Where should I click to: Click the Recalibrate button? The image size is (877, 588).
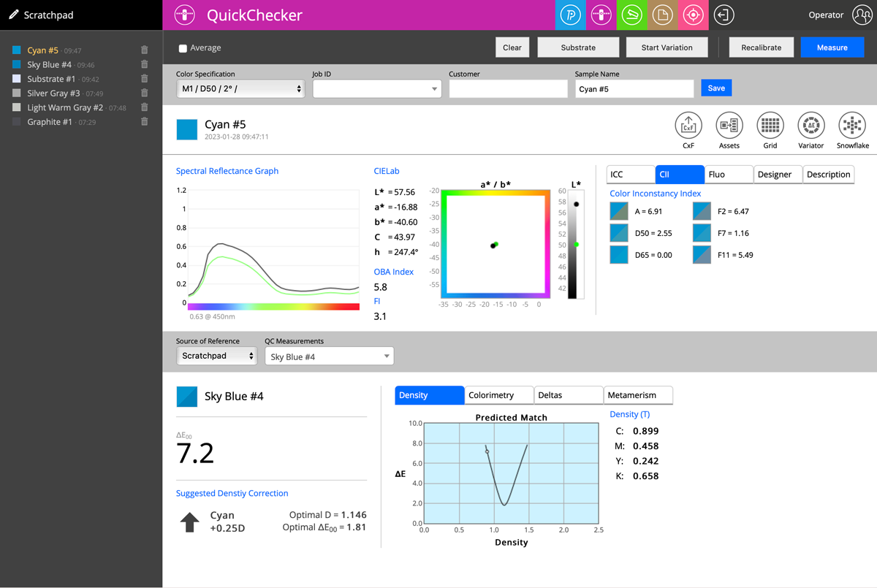point(761,47)
